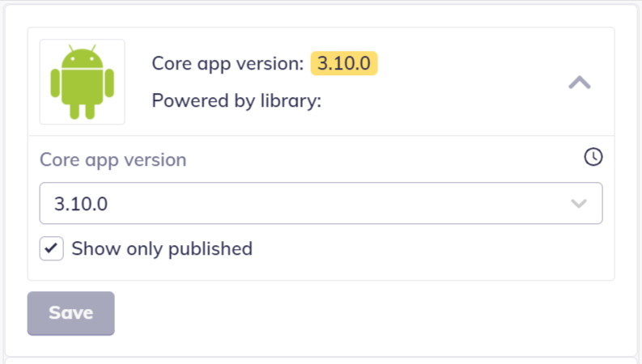The image size is (642, 364).
Task: Open version history via the clock icon
Action: click(x=593, y=158)
